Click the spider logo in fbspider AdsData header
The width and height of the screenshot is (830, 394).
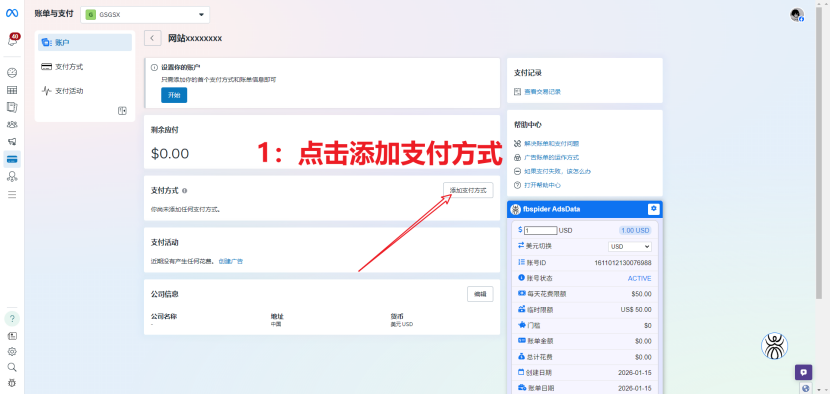tap(515, 209)
